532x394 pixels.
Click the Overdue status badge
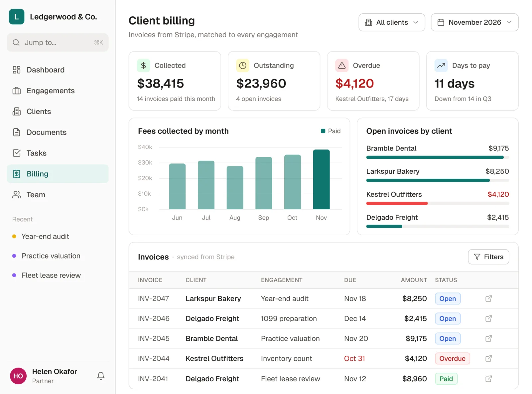(x=452, y=358)
